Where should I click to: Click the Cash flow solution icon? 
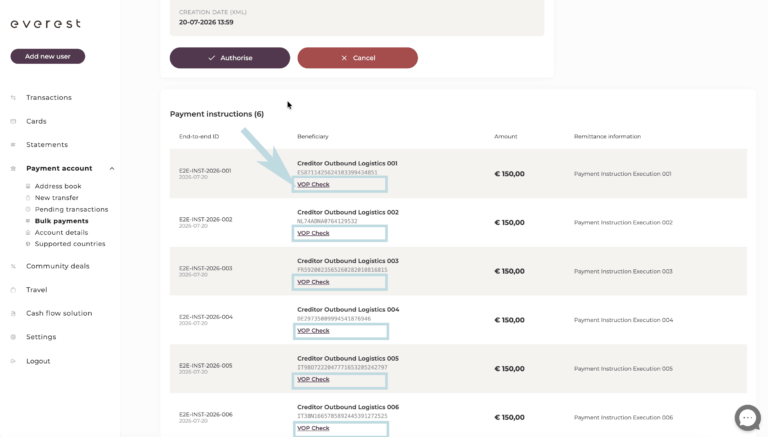(x=13, y=313)
